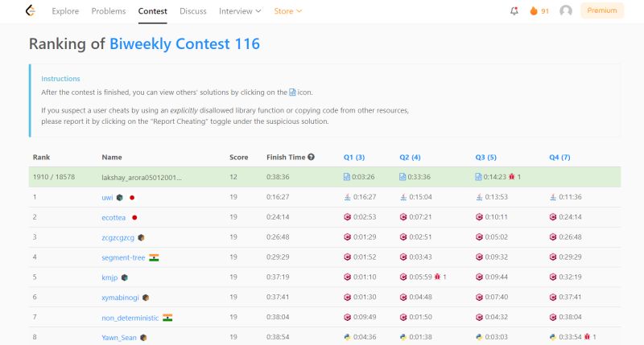Click the solution icon in Instructions text
The image size is (644, 345).
point(292,92)
